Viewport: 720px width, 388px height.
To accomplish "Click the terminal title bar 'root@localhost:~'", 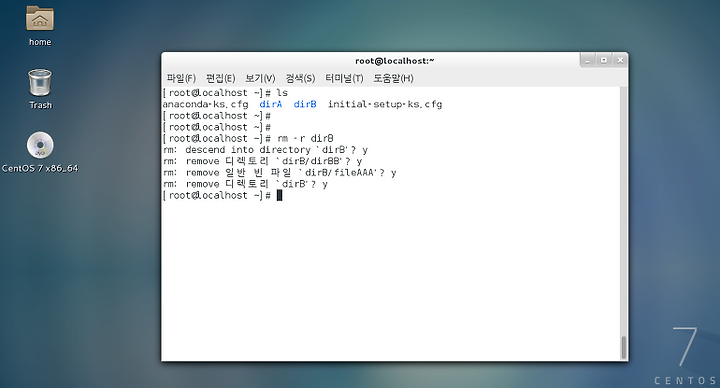I will pos(394,61).
